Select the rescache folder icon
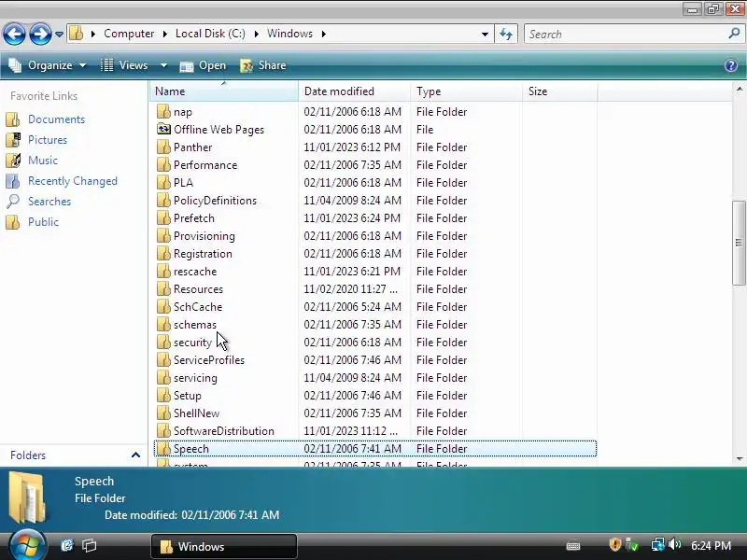This screenshot has width=747, height=560. 163,271
